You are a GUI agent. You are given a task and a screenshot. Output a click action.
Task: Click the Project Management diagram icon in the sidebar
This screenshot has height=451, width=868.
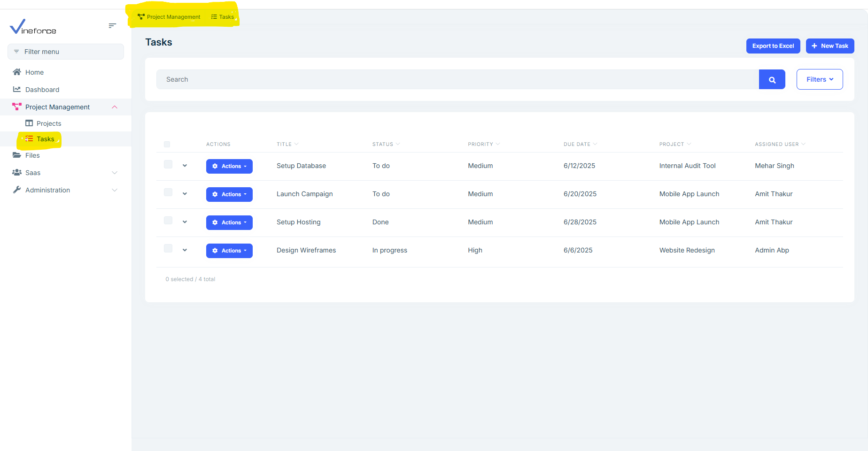coord(17,107)
